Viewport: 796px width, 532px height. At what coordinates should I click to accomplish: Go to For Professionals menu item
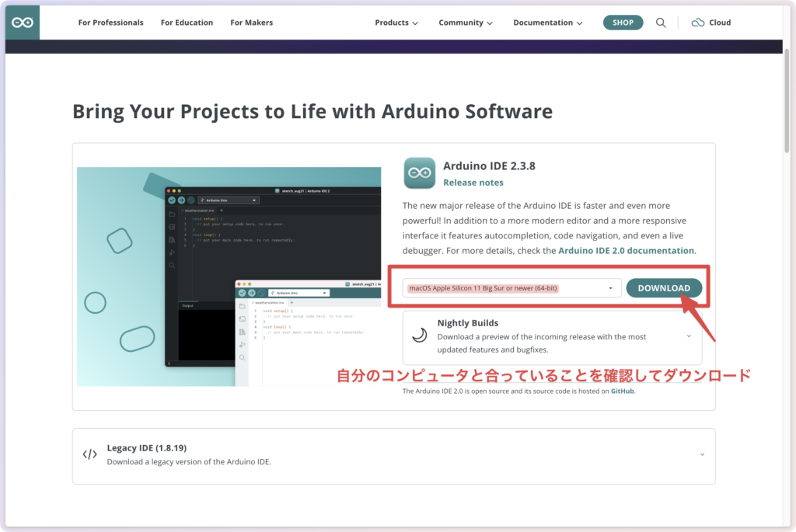tap(110, 23)
